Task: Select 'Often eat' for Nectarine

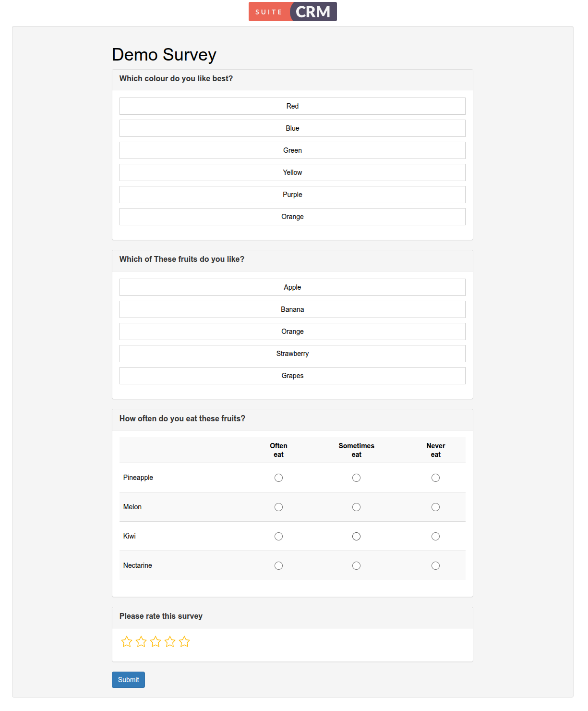Action: coord(278,565)
